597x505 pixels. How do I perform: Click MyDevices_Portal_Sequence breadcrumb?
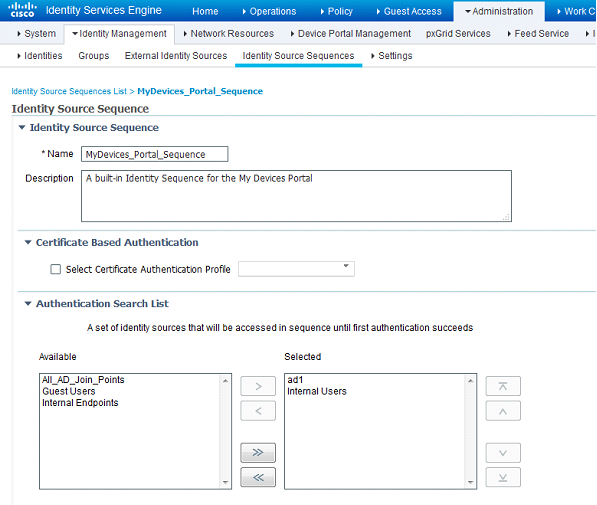[200, 91]
